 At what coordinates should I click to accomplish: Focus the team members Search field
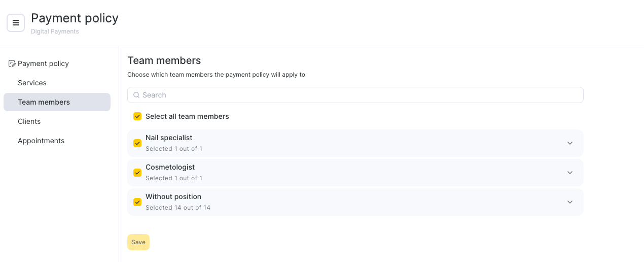coord(355,95)
